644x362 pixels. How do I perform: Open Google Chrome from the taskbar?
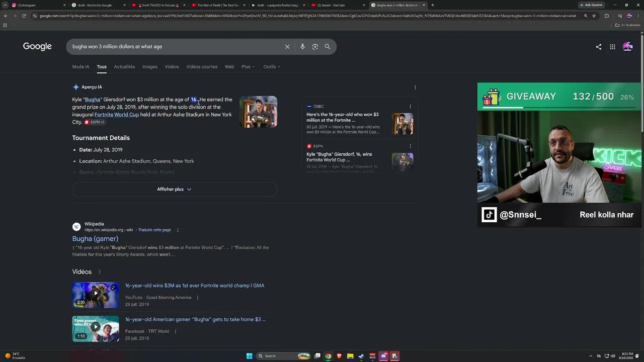[x=328, y=356]
